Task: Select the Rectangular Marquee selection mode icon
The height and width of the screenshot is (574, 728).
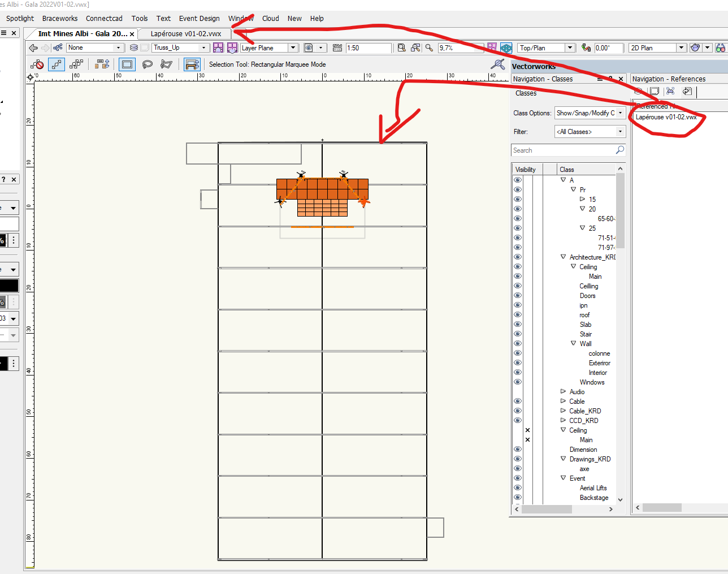Action: (127, 64)
